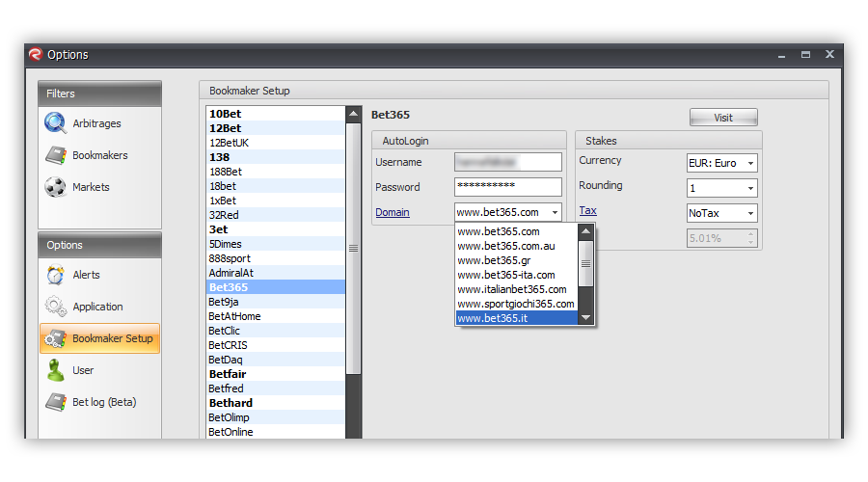Select Bet9ja in bookmaker list
The image size is (868, 482).
coord(276,302)
